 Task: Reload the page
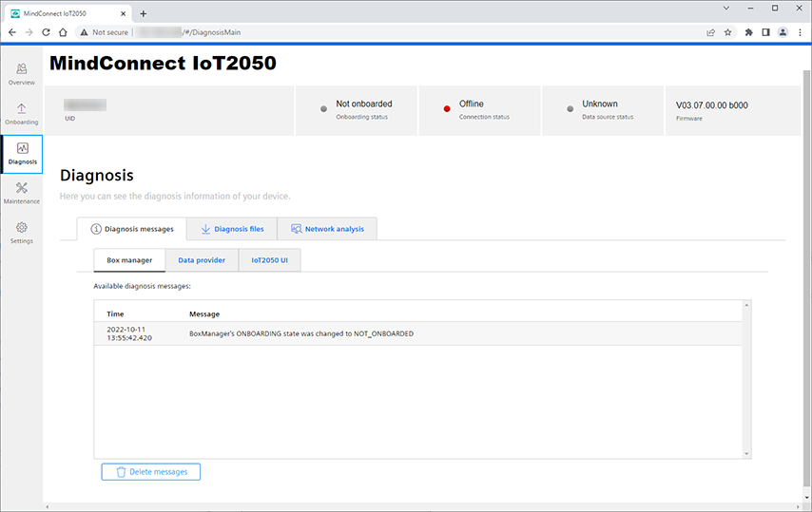[46, 32]
